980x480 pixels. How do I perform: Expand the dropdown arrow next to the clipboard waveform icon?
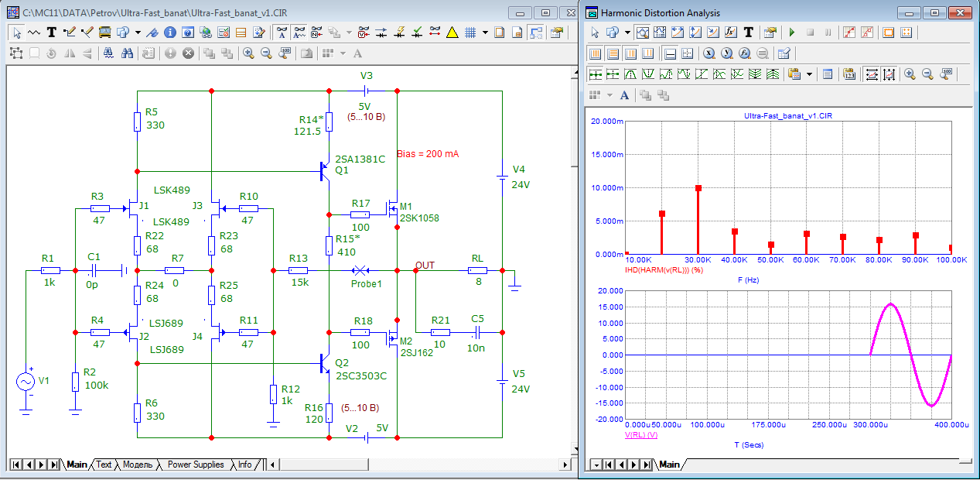pyautogui.click(x=810, y=74)
